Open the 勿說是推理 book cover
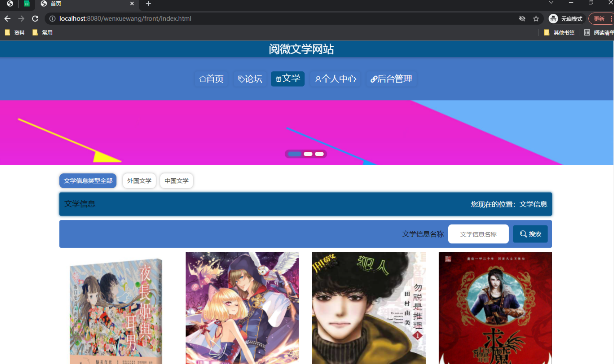 (x=369, y=308)
